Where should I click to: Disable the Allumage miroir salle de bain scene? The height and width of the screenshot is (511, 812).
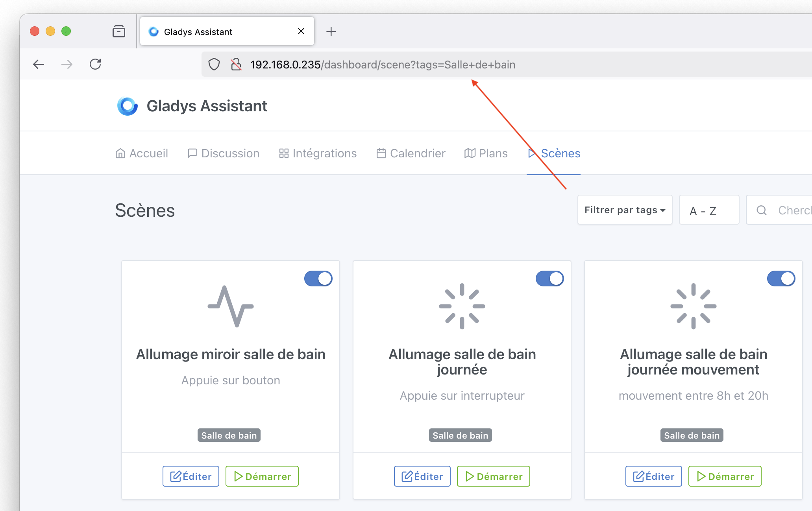pyautogui.click(x=318, y=279)
